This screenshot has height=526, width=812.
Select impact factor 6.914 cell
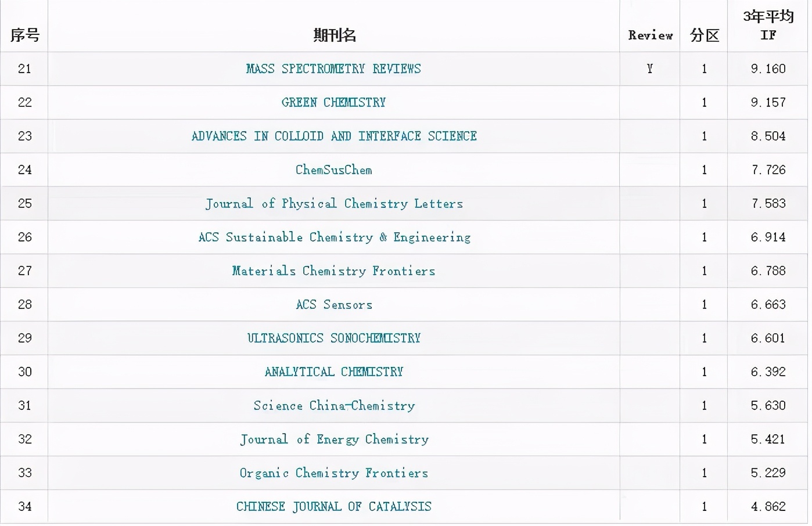coord(768,237)
